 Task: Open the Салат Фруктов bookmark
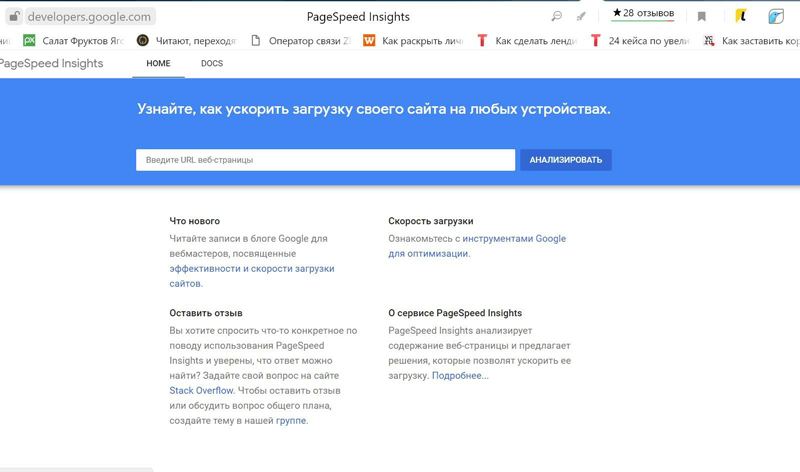(83, 41)
